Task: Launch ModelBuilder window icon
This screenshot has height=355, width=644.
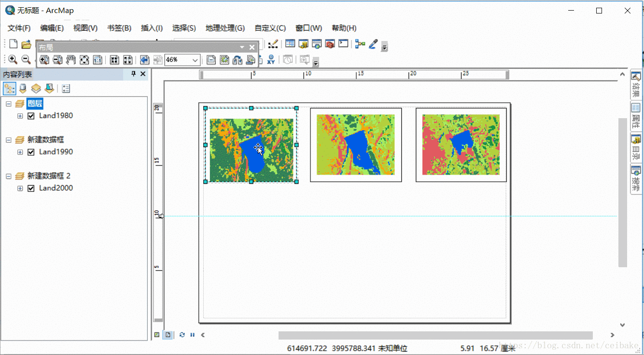Action: click(x=360, y=44)
